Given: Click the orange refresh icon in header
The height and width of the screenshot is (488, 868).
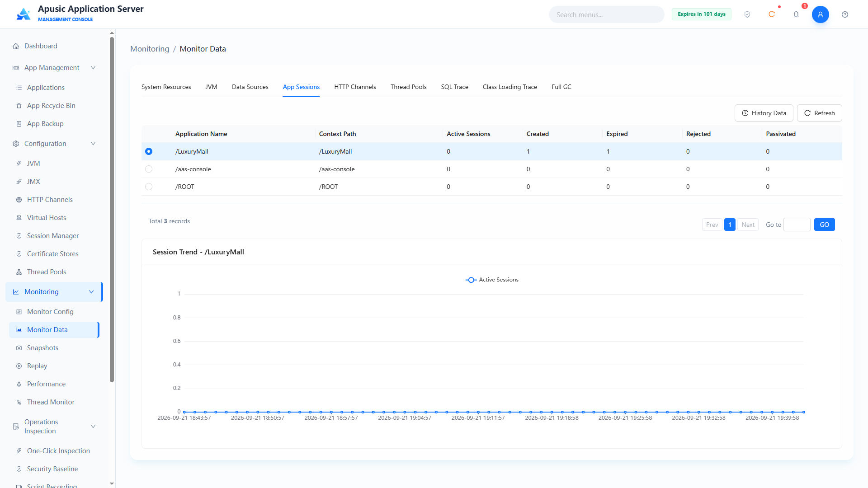Looking at the screenshot, I should point(772,14).
